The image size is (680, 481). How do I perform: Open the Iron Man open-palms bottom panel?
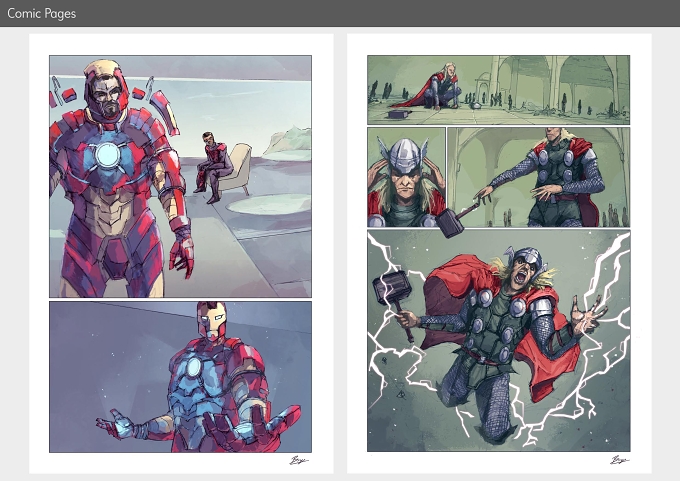coord(180,377)
